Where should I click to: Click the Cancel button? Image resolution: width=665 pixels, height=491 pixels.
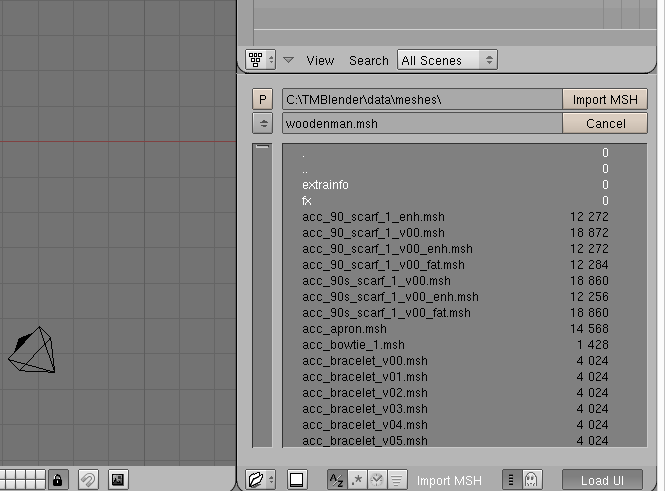(x=605, y=123)
